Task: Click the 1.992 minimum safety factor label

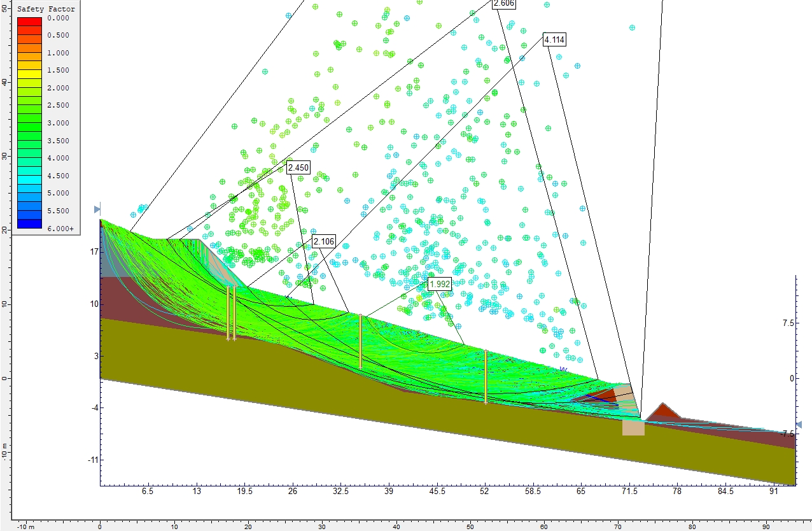Action: pyautogui.click(x=439, y=284)
